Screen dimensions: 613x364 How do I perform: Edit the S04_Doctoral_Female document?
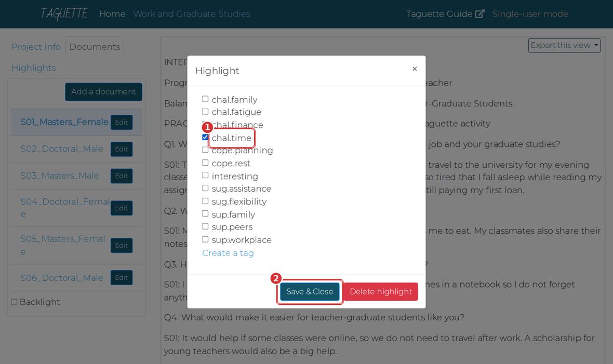[122, 208]
